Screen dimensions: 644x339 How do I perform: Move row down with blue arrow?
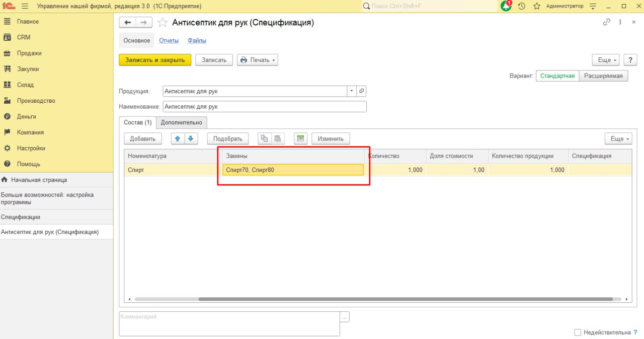(x=191, y=139)
